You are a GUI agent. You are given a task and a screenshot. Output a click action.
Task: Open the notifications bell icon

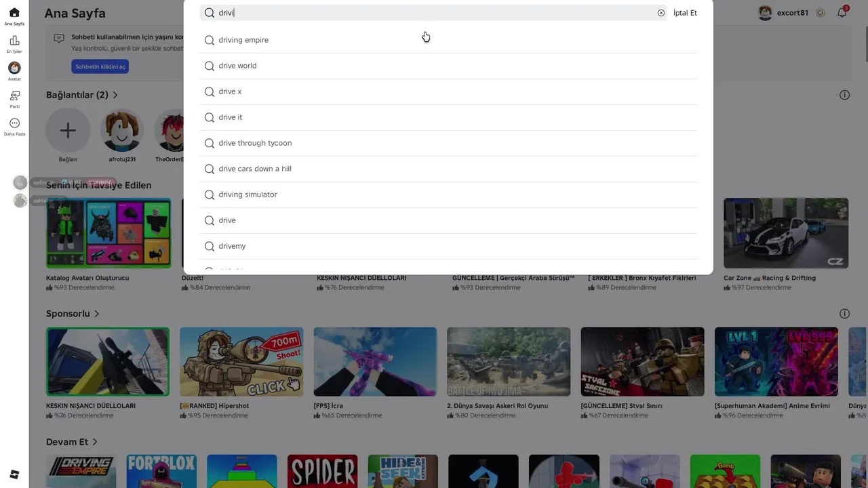click(x=842, y=12)
